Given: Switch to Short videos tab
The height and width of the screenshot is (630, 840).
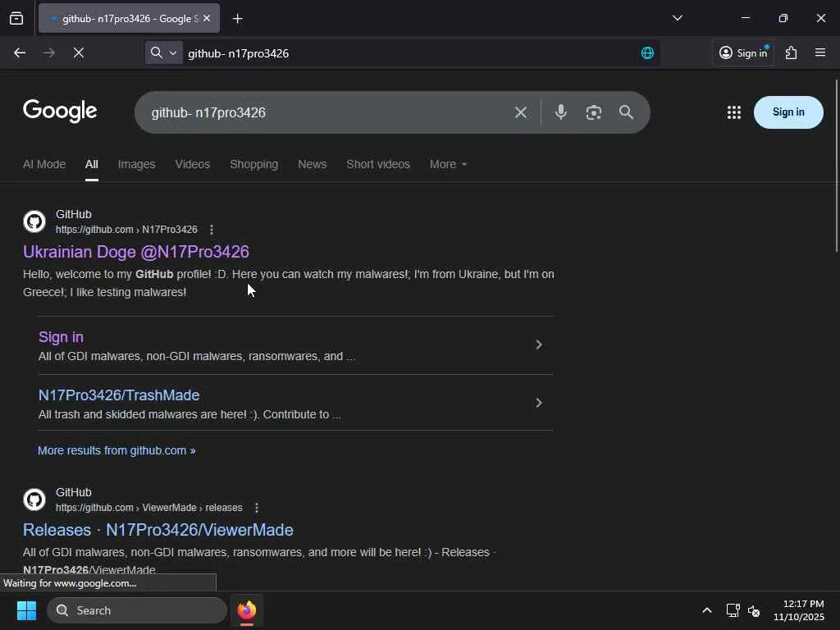Looking at the screenshot, I should (x=378, y=164).
